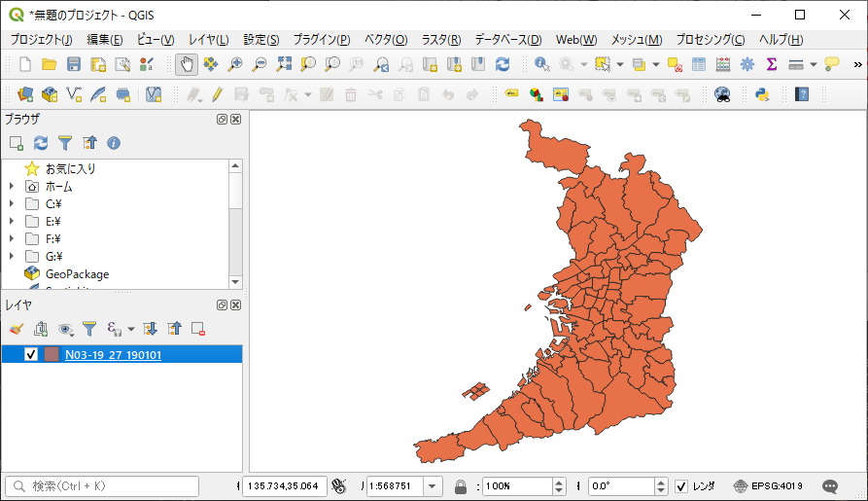Screen dimensions: 868x501
Task: Click the Save Project floppy icon
Action: [x=74, y=64]
